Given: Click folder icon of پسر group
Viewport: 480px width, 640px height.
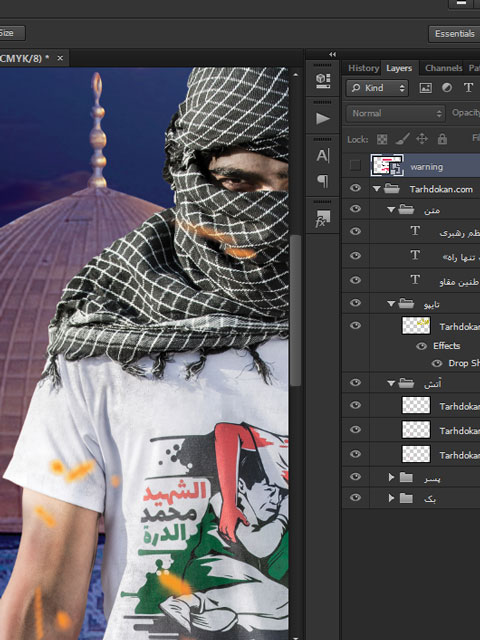Looking at the screenshot, I should point(406,477).
